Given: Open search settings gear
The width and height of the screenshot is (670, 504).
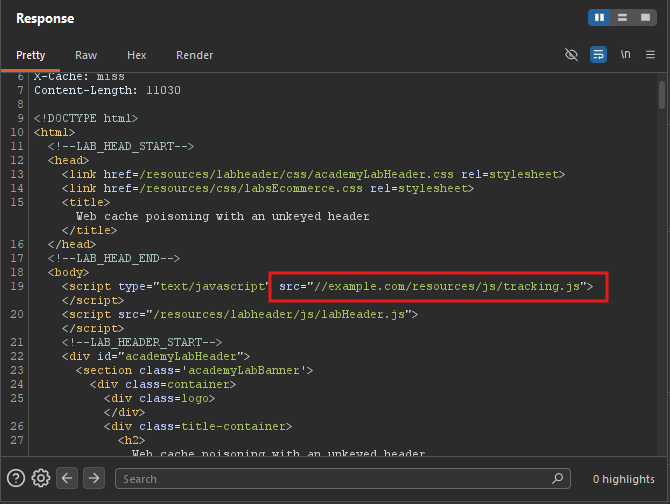Looking at the screenshot, I should tap(41, 478).
